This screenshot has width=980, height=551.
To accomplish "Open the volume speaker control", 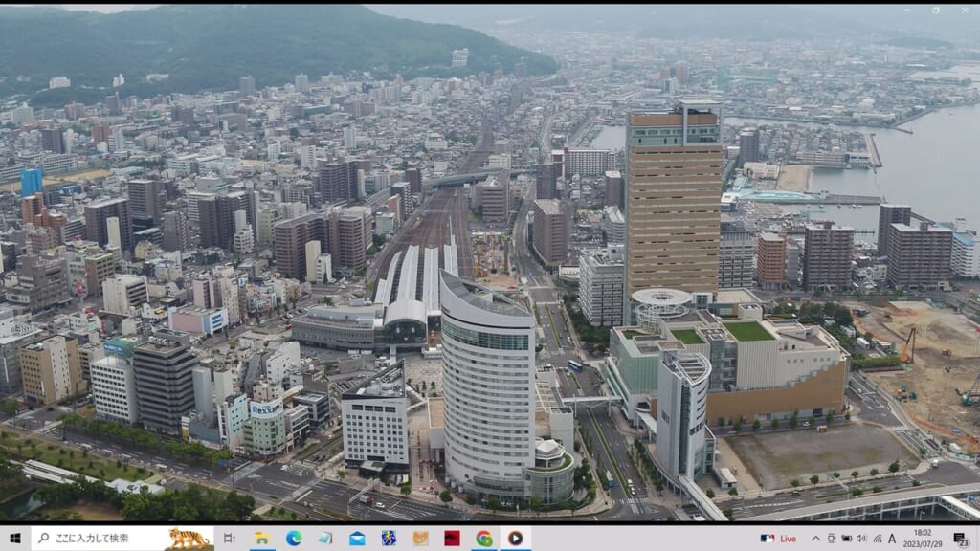I will 861,538.
